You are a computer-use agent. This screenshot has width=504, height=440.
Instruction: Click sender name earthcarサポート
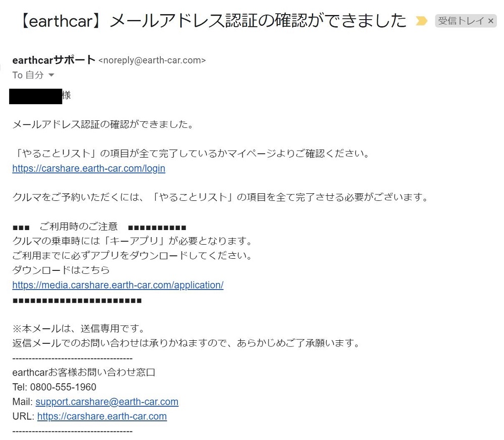click(54, 60)
